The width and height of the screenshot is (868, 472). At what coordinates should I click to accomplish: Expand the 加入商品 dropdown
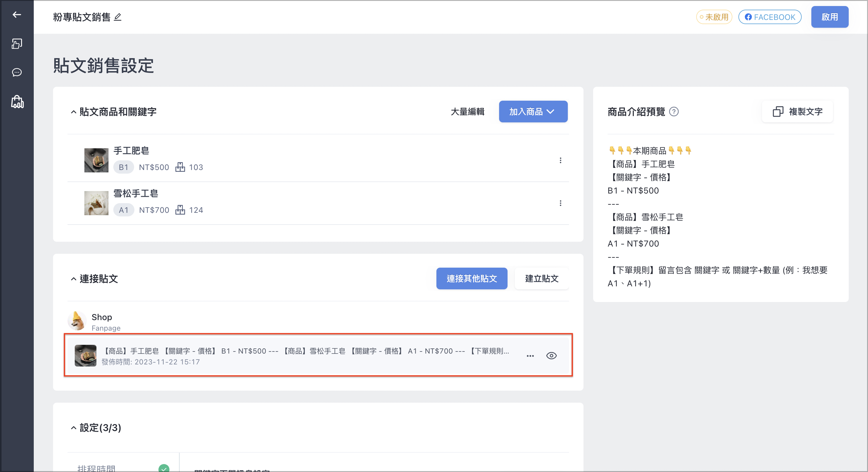click(x=533, y=112)
